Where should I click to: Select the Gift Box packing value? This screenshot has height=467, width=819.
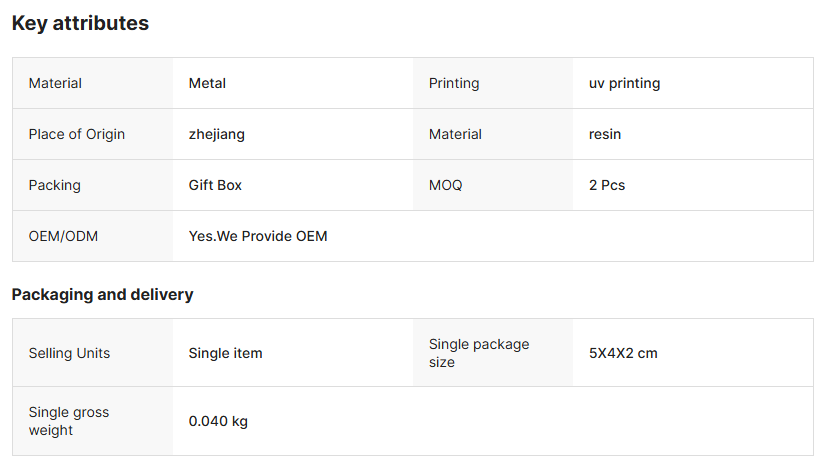click(215, 186)
